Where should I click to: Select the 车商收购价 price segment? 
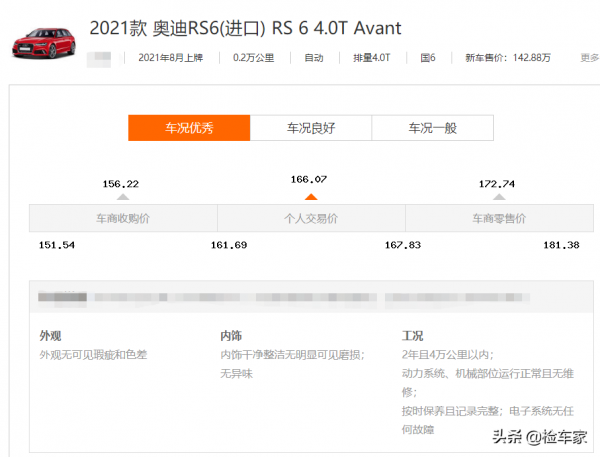click(x=123, y=218)
